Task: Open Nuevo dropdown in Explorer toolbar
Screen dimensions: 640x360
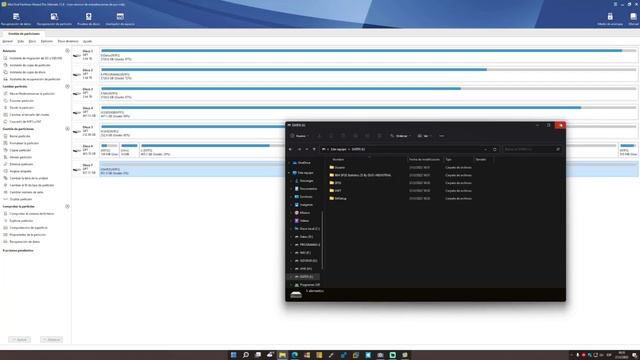Action: click(x=299, y=136)
